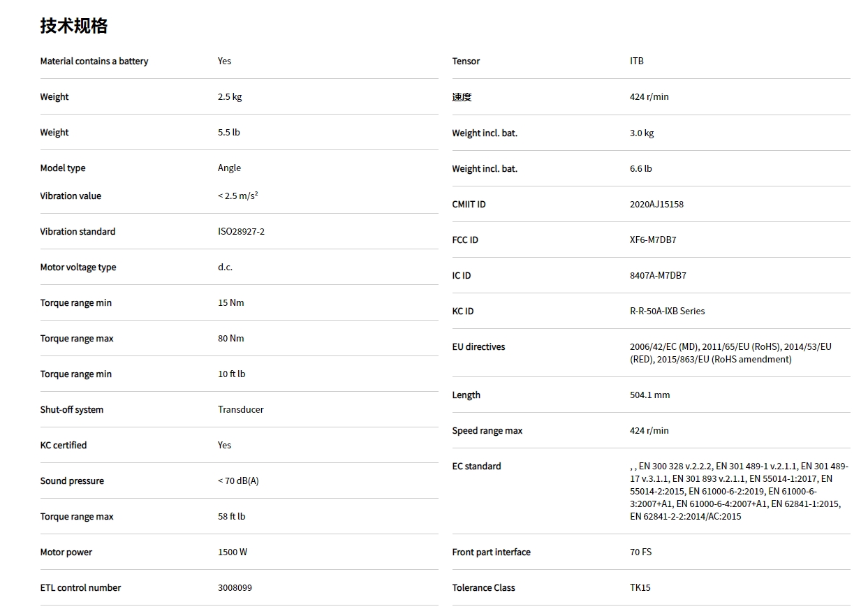Click the "Material contains a battery" label

pos(94,61)
